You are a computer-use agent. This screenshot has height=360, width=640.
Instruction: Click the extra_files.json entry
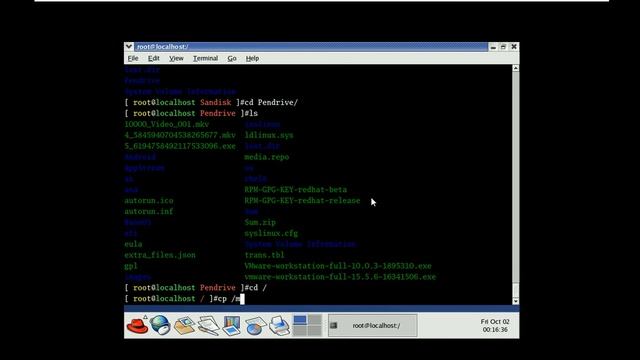[x=160, y=255]
